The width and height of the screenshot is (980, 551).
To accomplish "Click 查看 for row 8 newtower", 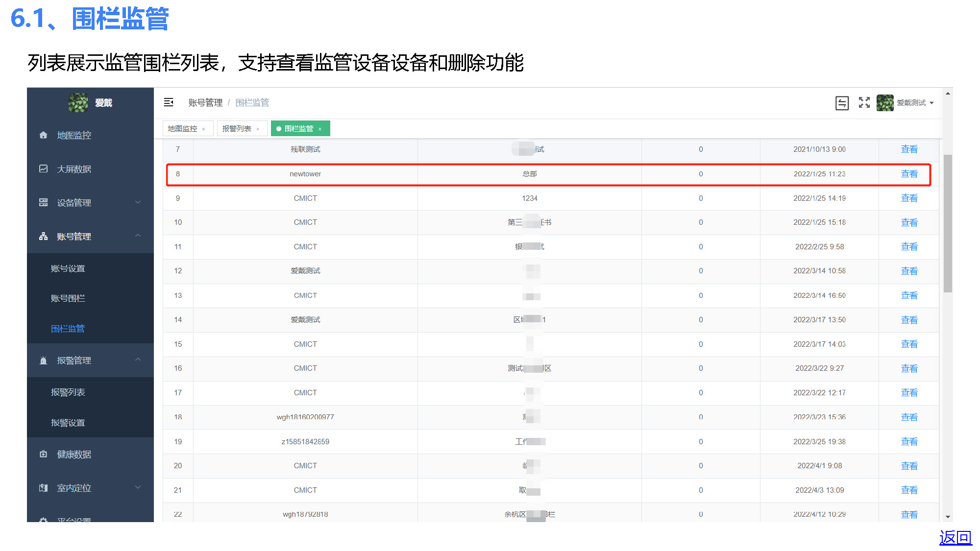I will (909, 174).
